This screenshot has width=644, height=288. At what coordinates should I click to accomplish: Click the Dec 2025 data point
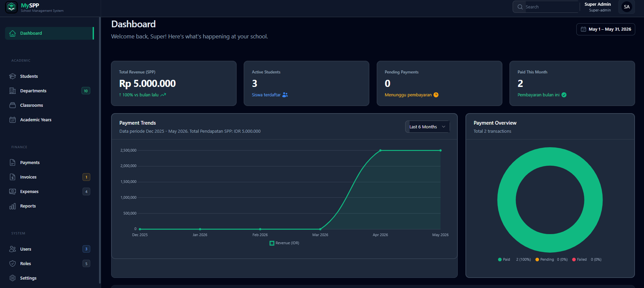140,229
